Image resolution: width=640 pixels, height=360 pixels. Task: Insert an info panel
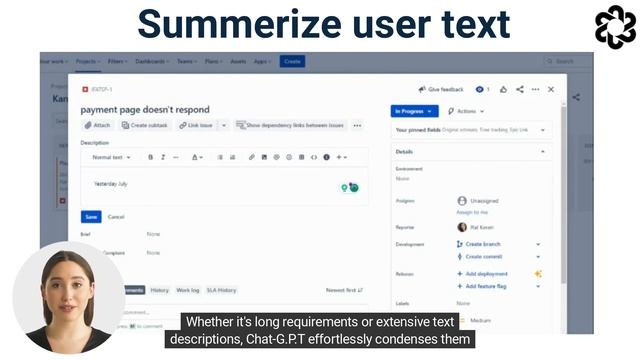pyautogui.click(x=327, y=157)
